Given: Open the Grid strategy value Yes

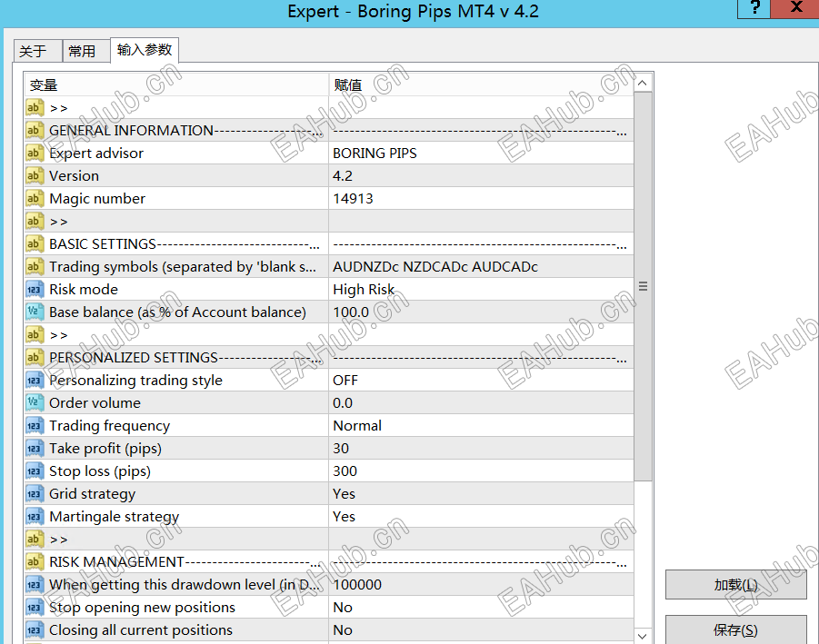Looking at the screenshot, I should [481, 494].
